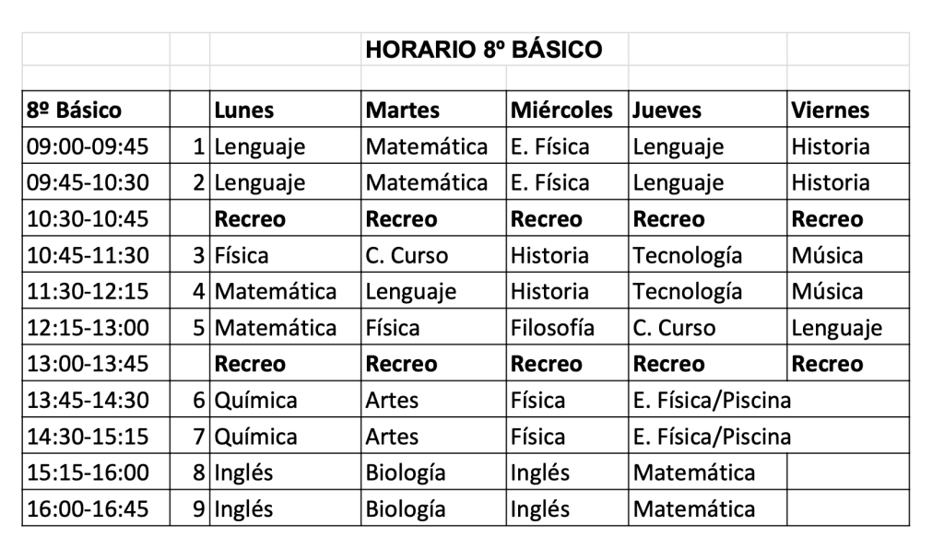Select the Química cell in period 6

click(284, 401)
